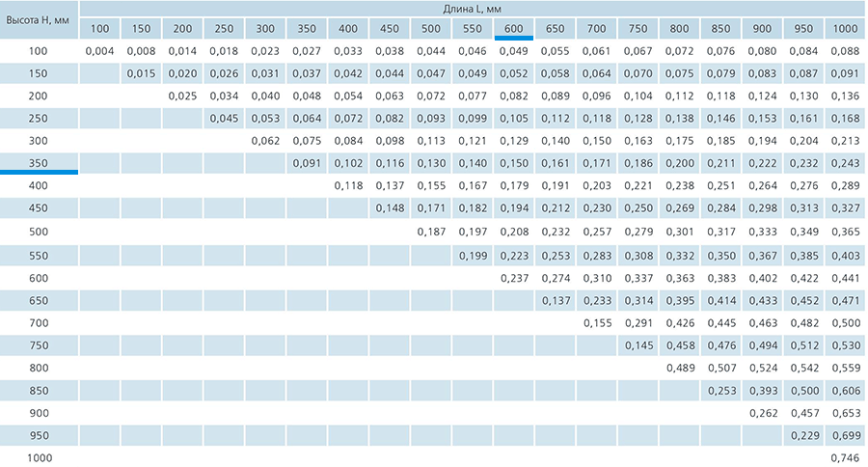Click the value 0,148 in row 450
Image resolution: width=868 pixels, height=467 pixels.
coord(390,208)
